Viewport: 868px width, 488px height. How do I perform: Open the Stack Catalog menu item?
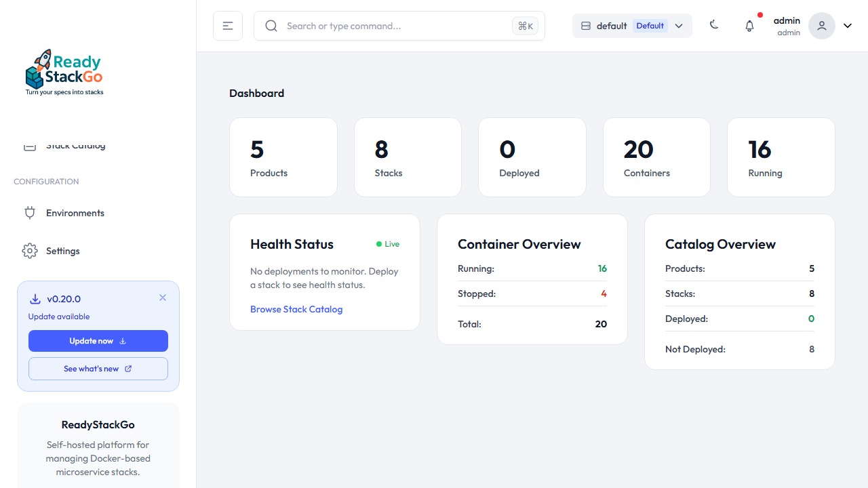coord(75,146)
